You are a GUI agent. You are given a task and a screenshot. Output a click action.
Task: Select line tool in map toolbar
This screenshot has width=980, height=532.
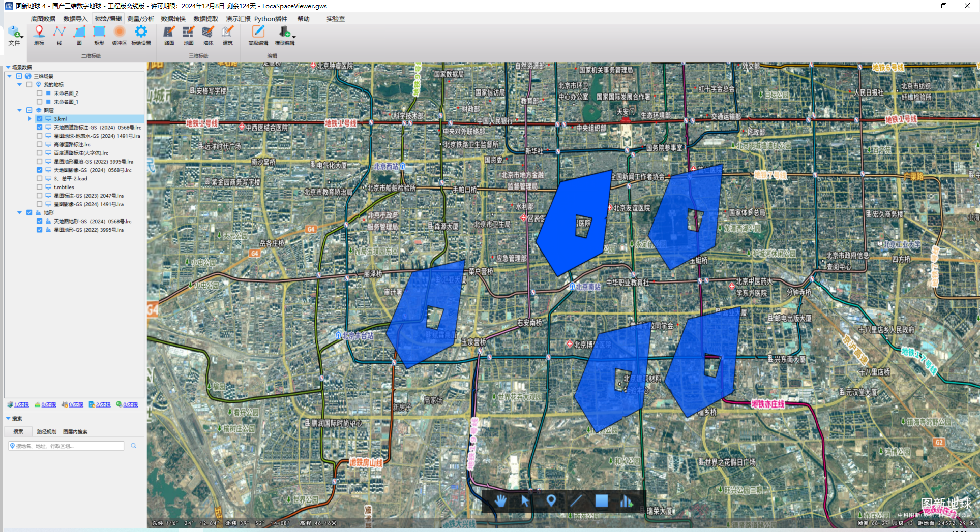coord(576,501)
